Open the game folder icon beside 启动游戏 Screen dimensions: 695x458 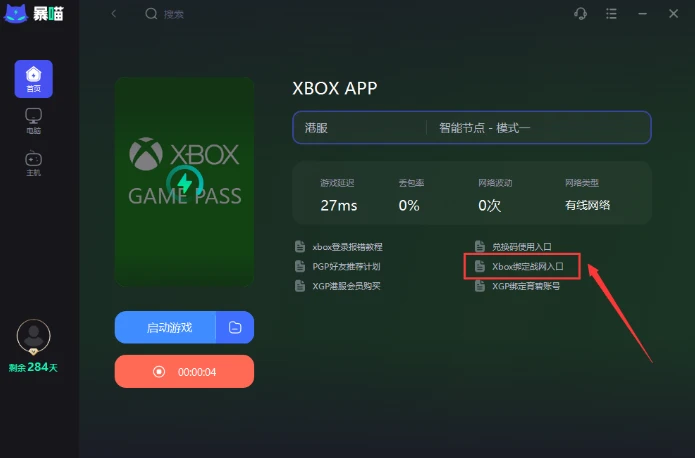coord(235,327)
